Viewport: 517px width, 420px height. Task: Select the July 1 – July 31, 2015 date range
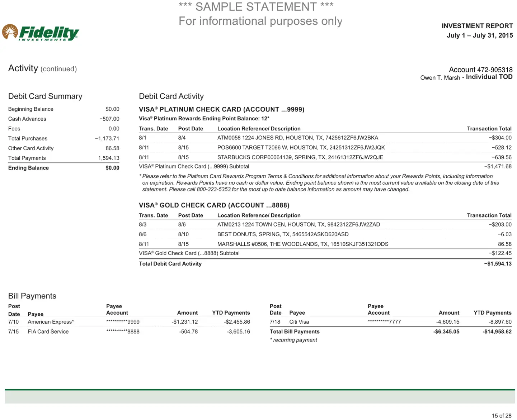pyautogui.click(x=480, y=35)
